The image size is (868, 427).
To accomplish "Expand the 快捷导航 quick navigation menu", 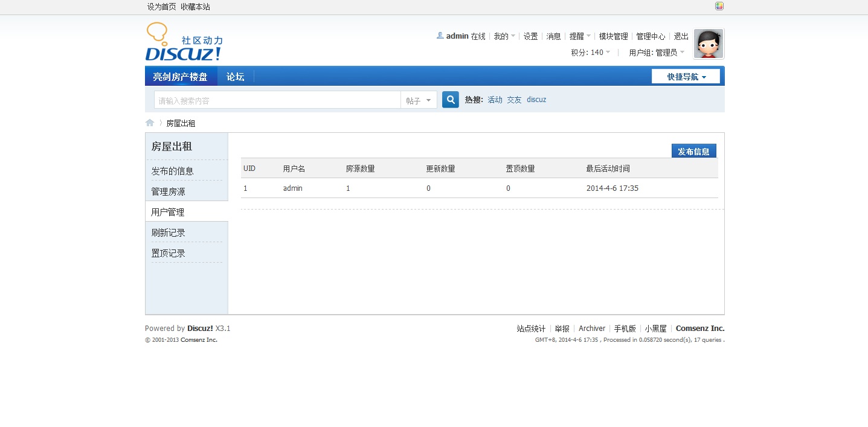I will click(686, 77).
